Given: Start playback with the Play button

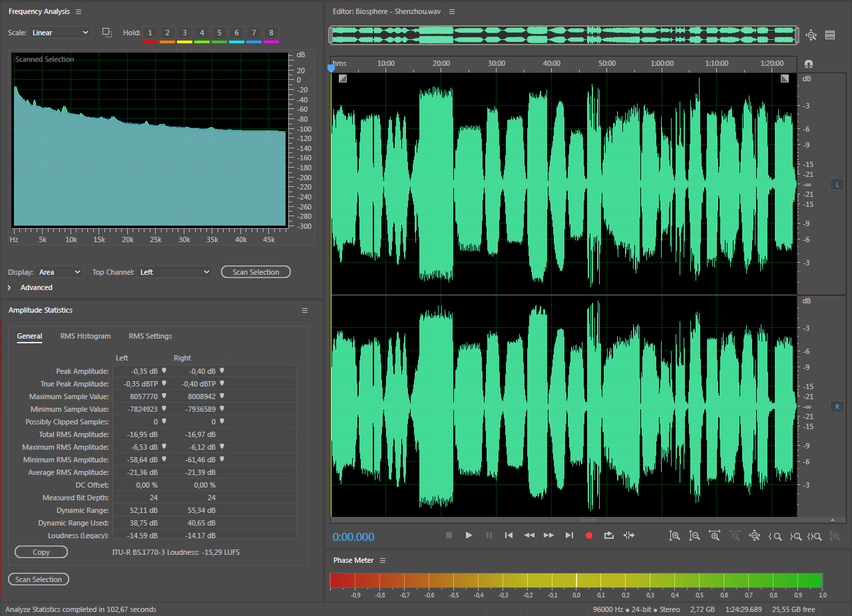Looking at the screenshot, I should click(x=469, y=536).
